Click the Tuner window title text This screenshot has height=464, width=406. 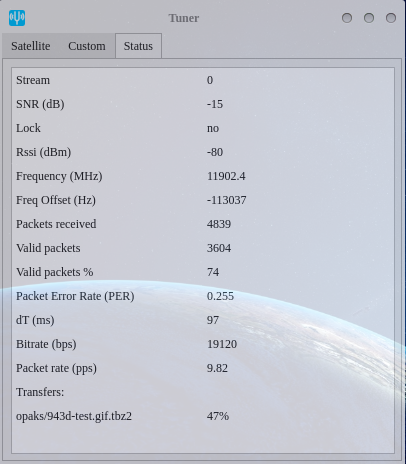click(184, 18)
